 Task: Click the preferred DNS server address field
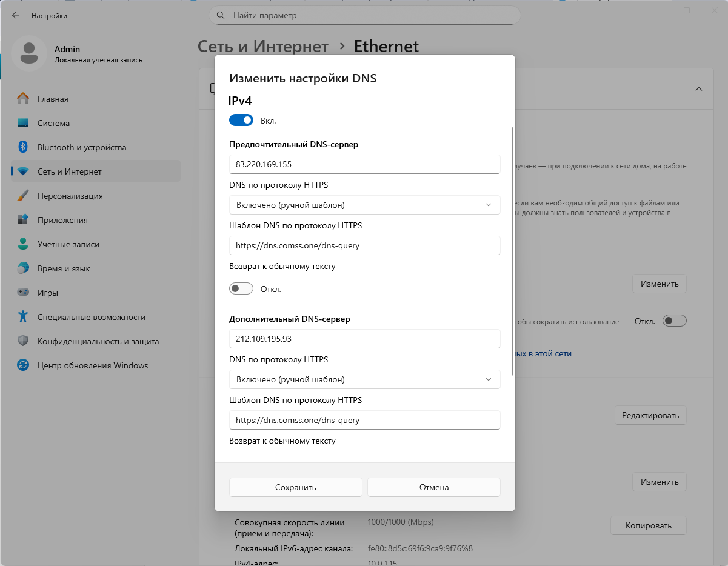coord(364,164)
